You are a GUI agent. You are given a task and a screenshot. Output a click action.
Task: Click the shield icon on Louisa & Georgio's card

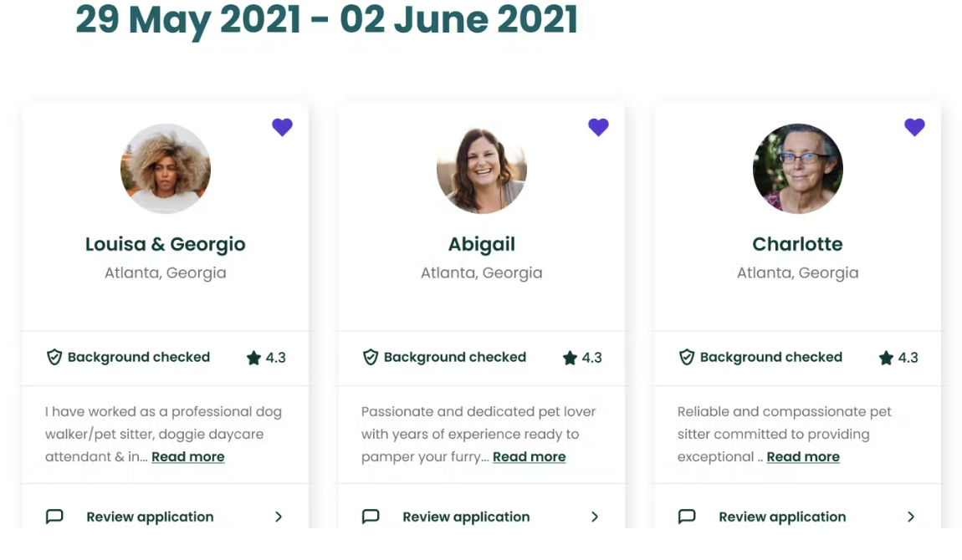[54, 357]
